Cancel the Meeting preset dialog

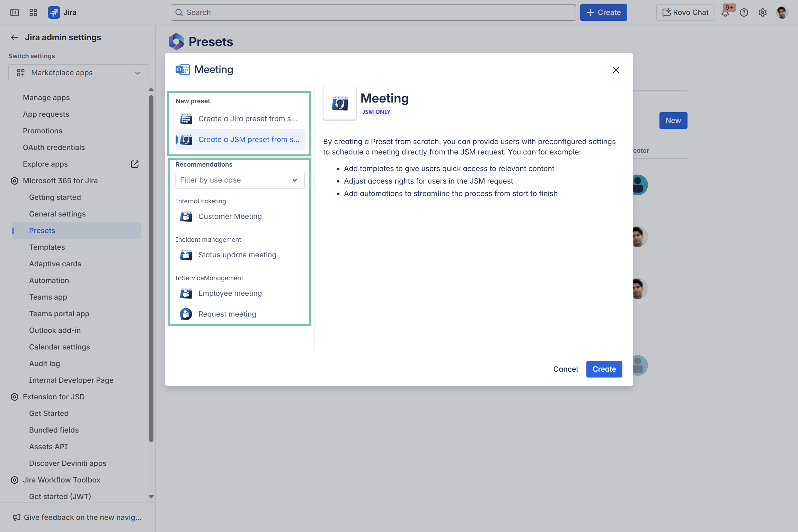[566, 369]
